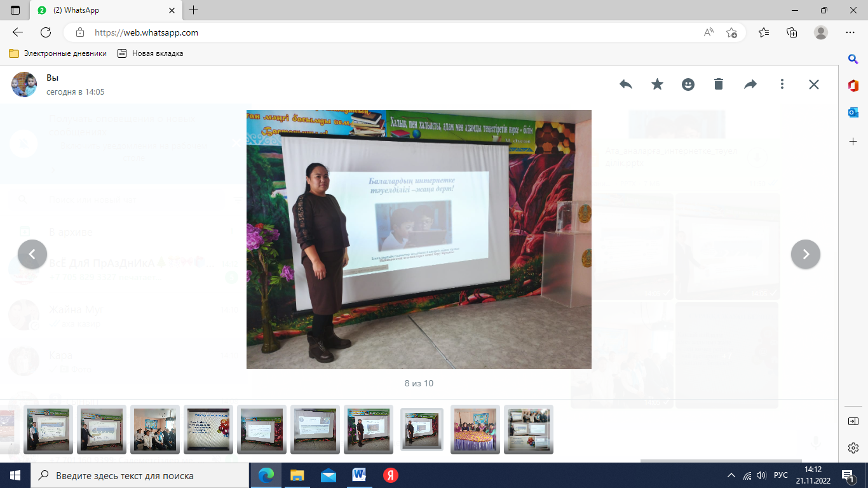Open the second thumbnail in the strip
Screen dimensions: 868x488
[102, 430]
